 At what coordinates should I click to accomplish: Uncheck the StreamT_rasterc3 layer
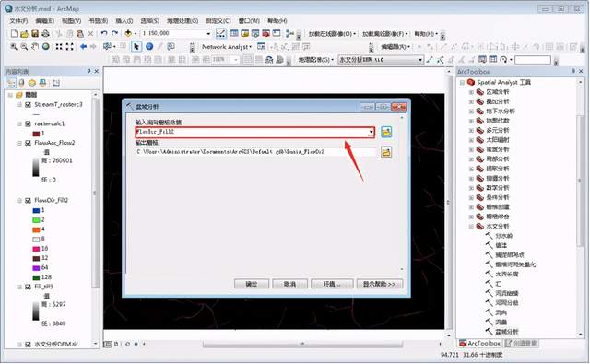coord(28,104)
